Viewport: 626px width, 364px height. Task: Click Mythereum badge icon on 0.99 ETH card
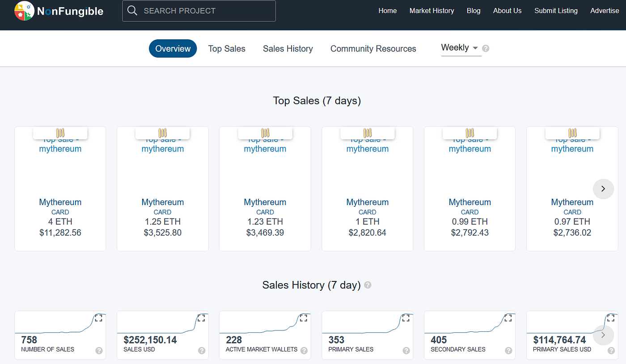[x=470, y=133]
